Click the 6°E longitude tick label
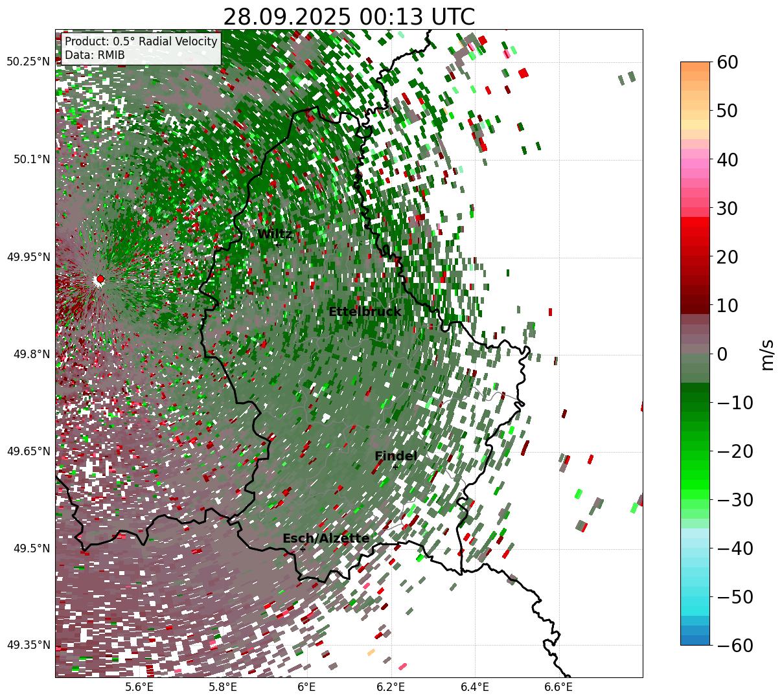 click(x=306, y=687)
